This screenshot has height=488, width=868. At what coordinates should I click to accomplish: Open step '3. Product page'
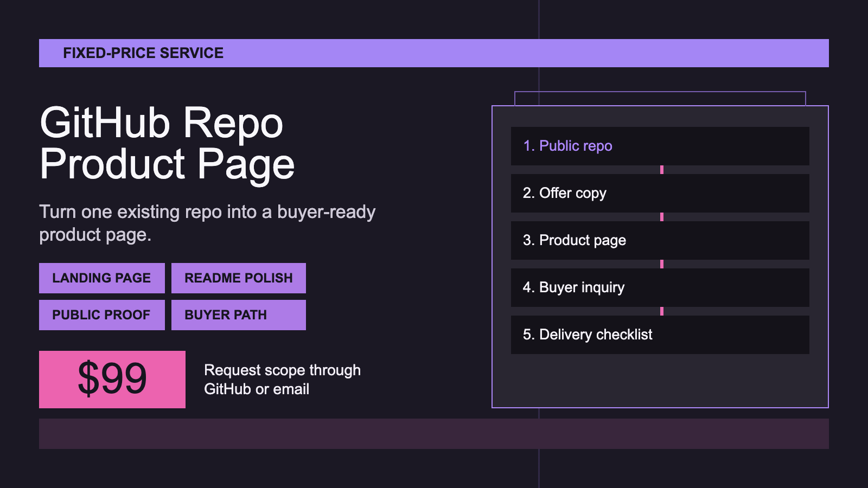point(660,240)
